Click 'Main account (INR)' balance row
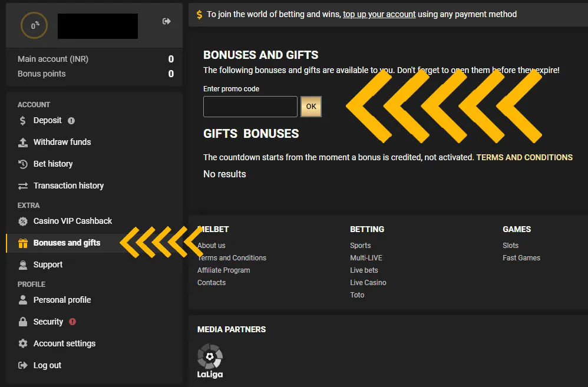588x387 pixels. 95,59
